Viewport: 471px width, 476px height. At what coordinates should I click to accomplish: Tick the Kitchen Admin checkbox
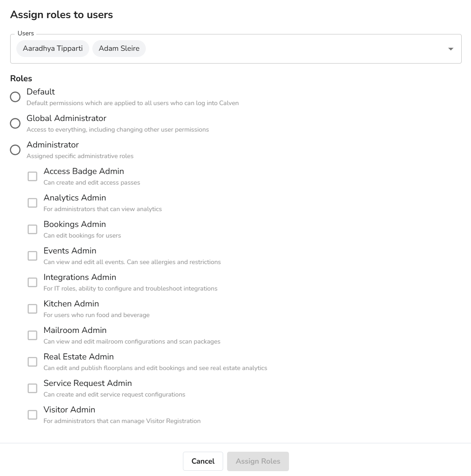(32, 309)
